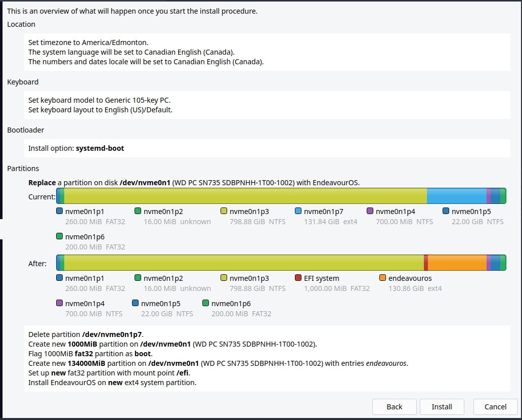Click the 'mount point /efi' line
The height and width of the screenshot is (420, 522).
tap(109, 373)
